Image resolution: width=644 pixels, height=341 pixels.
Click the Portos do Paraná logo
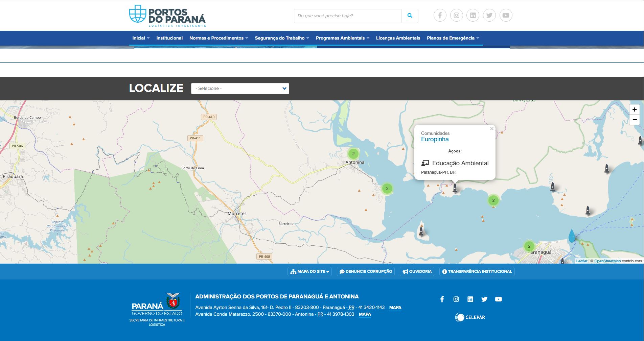[167, 16]
